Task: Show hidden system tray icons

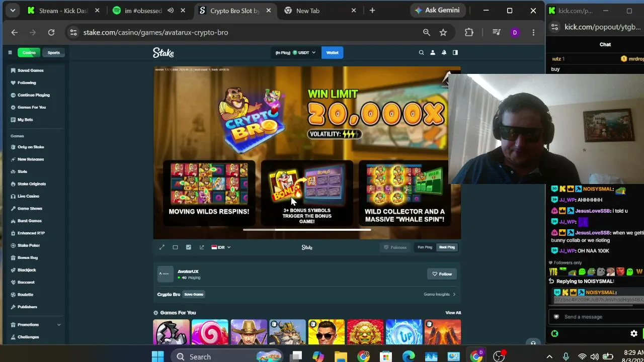Action: pos(549,356)
